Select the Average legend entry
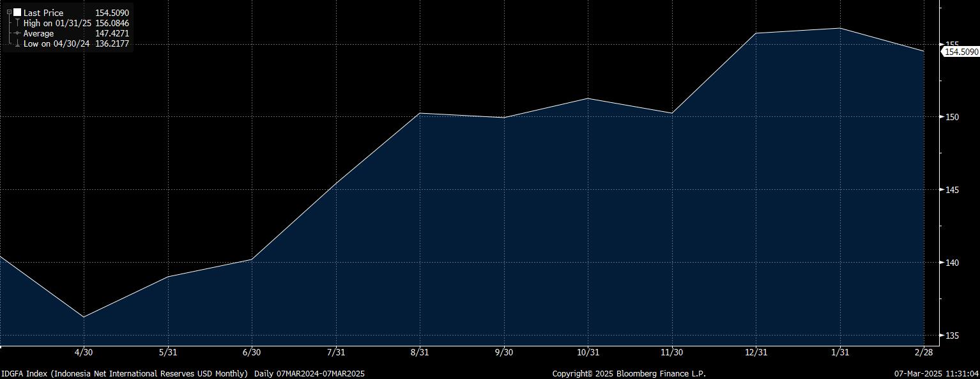This screenshot has width=980, height=379. click(38, 33)
